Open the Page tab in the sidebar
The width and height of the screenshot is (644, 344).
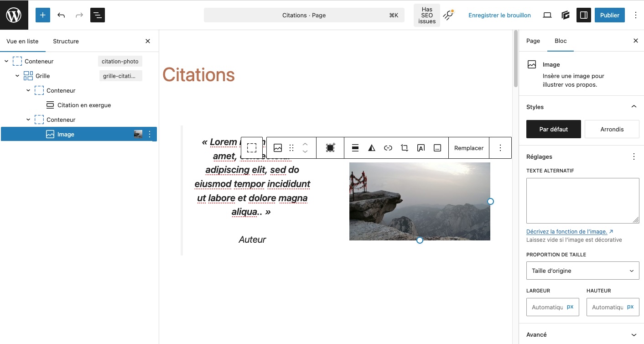(x=533, y=41)
